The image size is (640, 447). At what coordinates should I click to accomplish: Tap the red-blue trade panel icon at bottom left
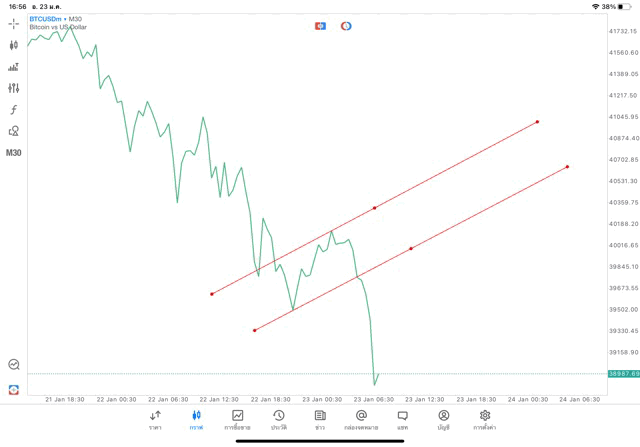(x=14, y=389)
